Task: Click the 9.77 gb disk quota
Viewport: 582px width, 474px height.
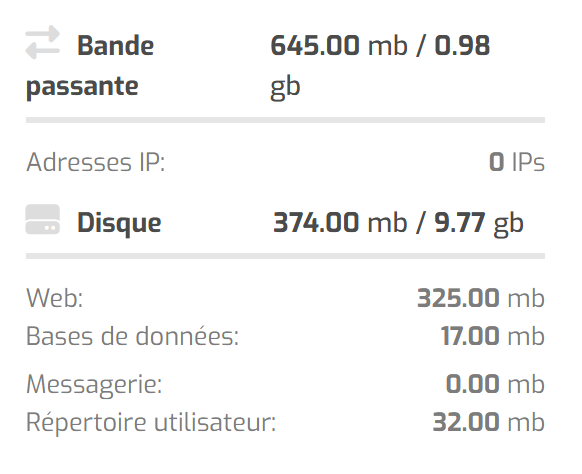Action: pyautogui.click(x=479, y=223)
